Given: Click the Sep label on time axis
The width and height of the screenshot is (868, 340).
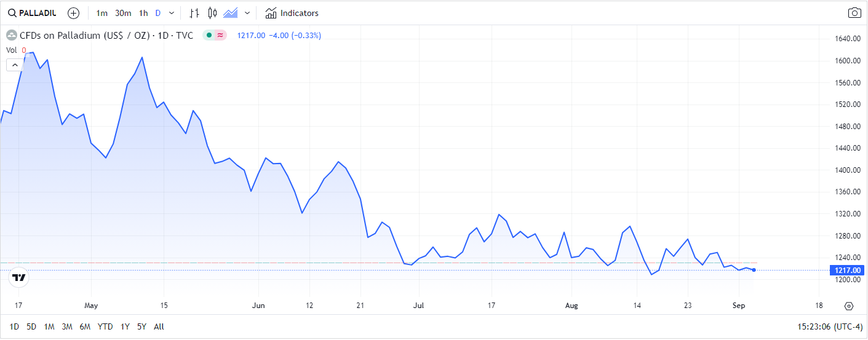Looking at the screenshot, I should 739,306.
